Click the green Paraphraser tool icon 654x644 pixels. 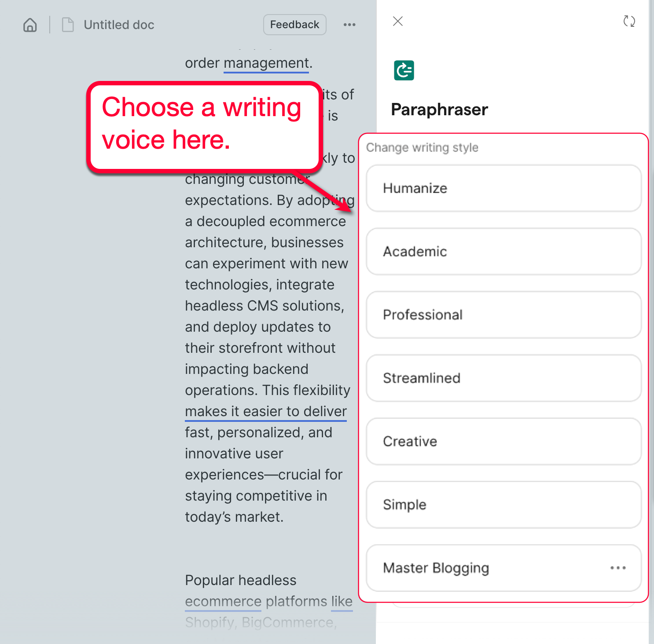point(403,70)
